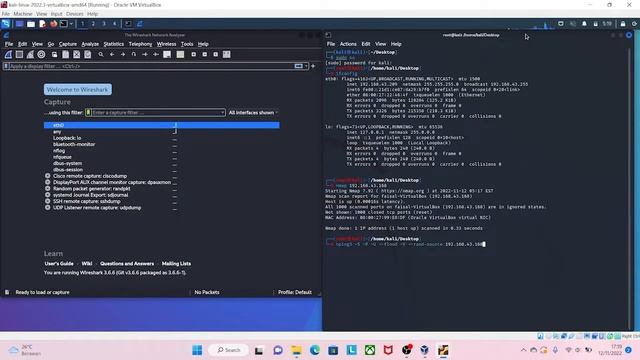Jump to last packet icon
Screen dimensions: 640x360
pos(156,54)
